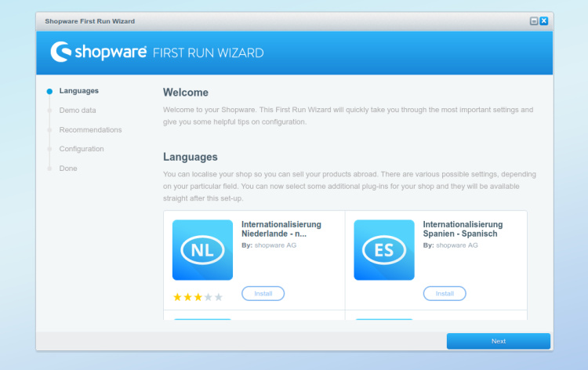Select the Done step in the sidebar

(x=68, y=169)
